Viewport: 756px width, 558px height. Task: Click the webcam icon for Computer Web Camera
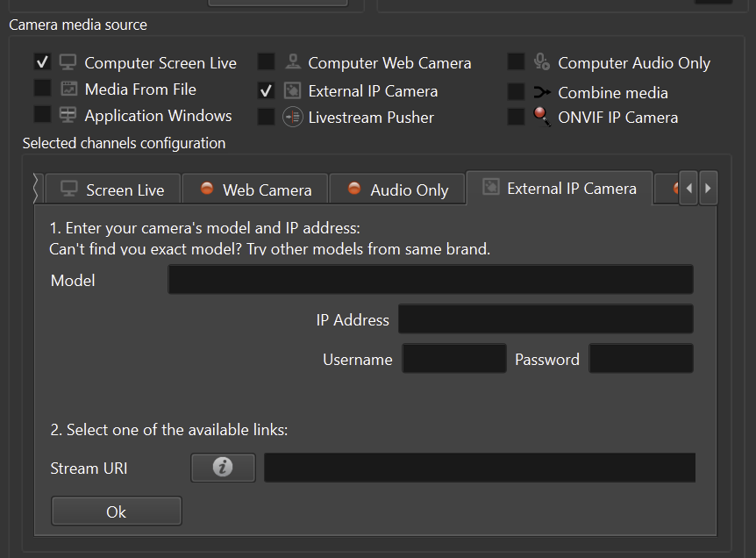(x=293, y=62)
